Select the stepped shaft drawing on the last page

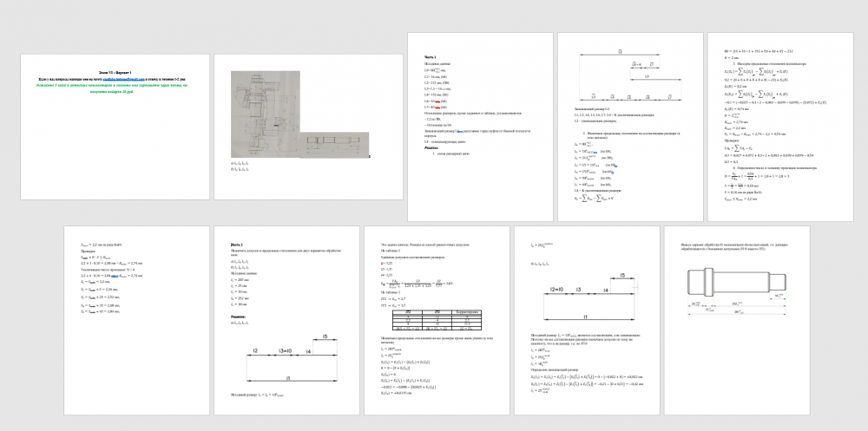(737, 291)
